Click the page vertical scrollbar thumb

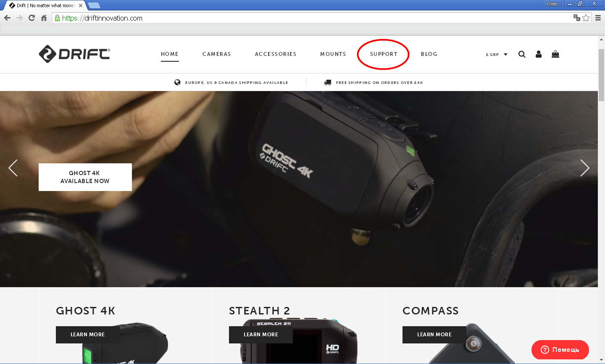(601, 75)
